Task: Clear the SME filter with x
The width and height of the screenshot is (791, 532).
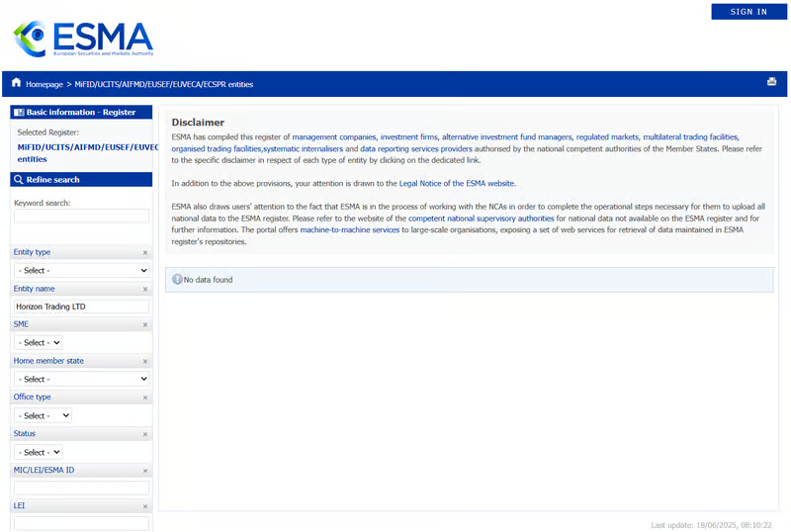Action: (x=145, y=325)
